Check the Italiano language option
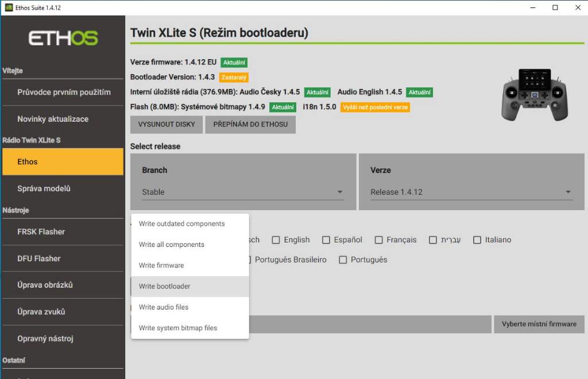This screenshot has height=379, width=588. (x=477, y=240)
